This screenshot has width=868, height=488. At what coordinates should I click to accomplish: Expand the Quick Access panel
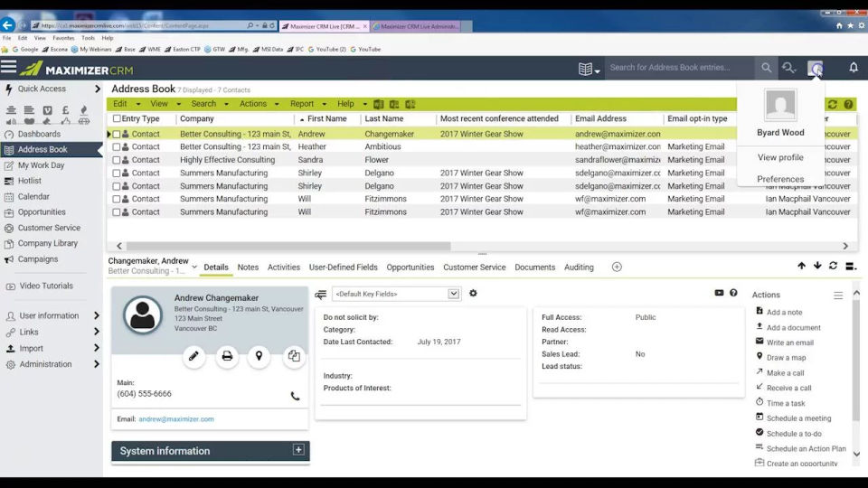98,89
